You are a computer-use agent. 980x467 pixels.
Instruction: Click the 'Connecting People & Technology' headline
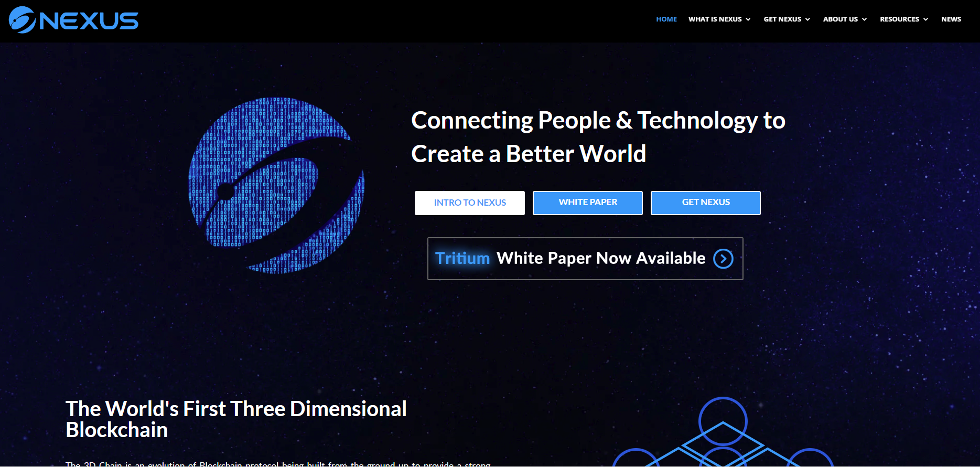click(598, 137)
